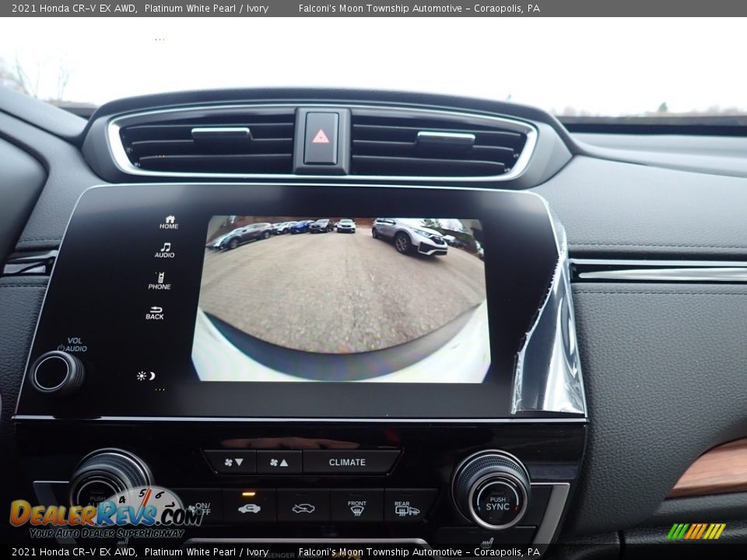The image size is (747, 560).
Task: Activate the rear window defroster
Action: tap(407, 508)
